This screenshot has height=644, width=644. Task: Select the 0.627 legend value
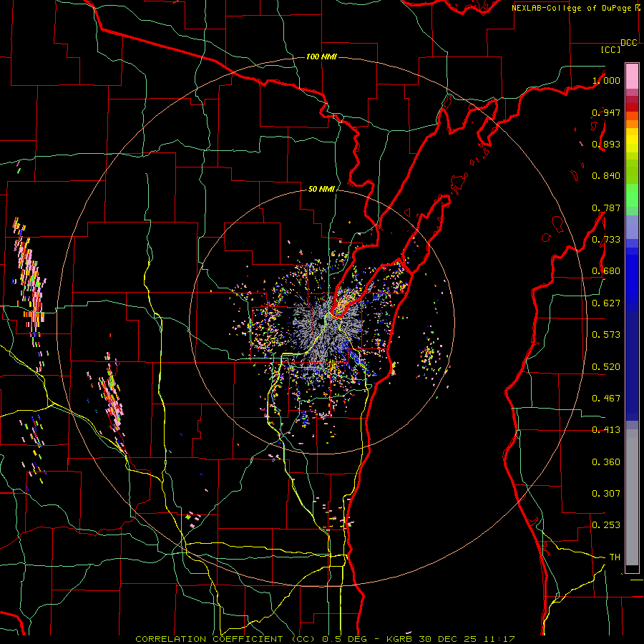click(606, 303)
